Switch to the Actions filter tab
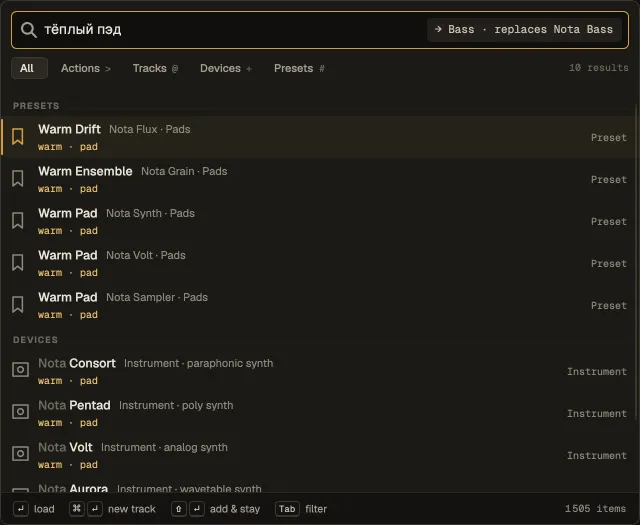This screenshot has width=640, height=525. click(x=86, y=68)
